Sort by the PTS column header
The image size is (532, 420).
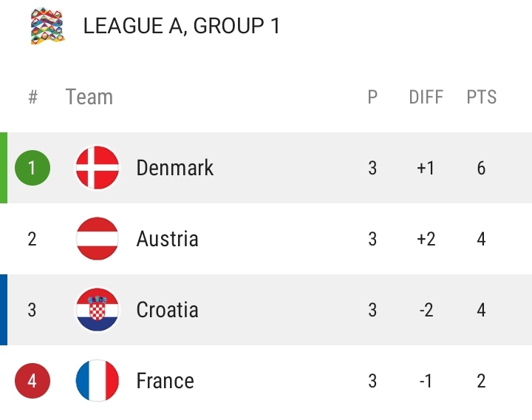(x=482, y=97)
